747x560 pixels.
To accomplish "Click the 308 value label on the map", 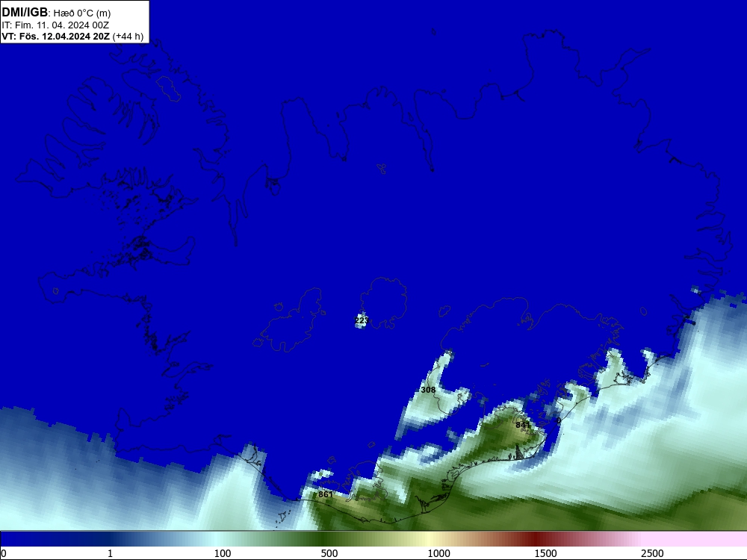I will [428, 390].
